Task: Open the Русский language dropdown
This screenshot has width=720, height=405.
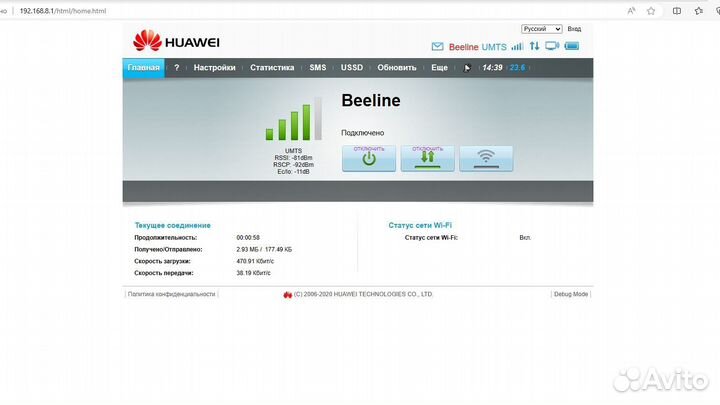Action: click(541, 29)
